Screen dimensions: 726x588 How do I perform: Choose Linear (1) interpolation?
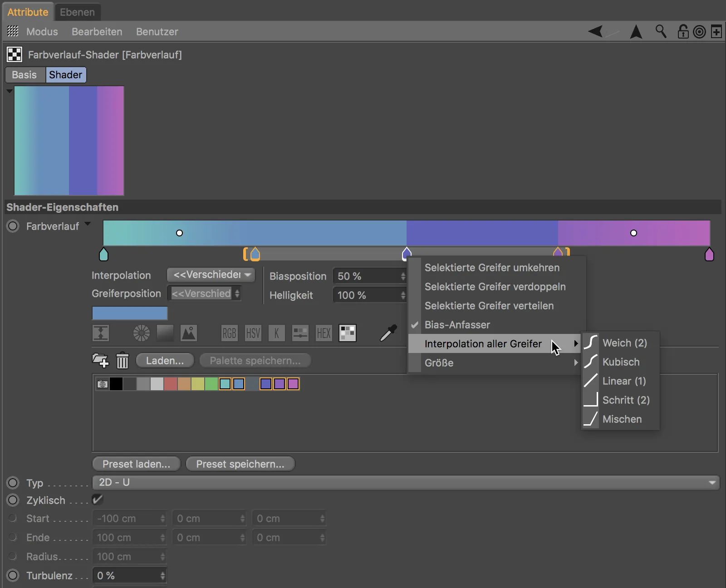pyautogui.click(x=620, y=381)
